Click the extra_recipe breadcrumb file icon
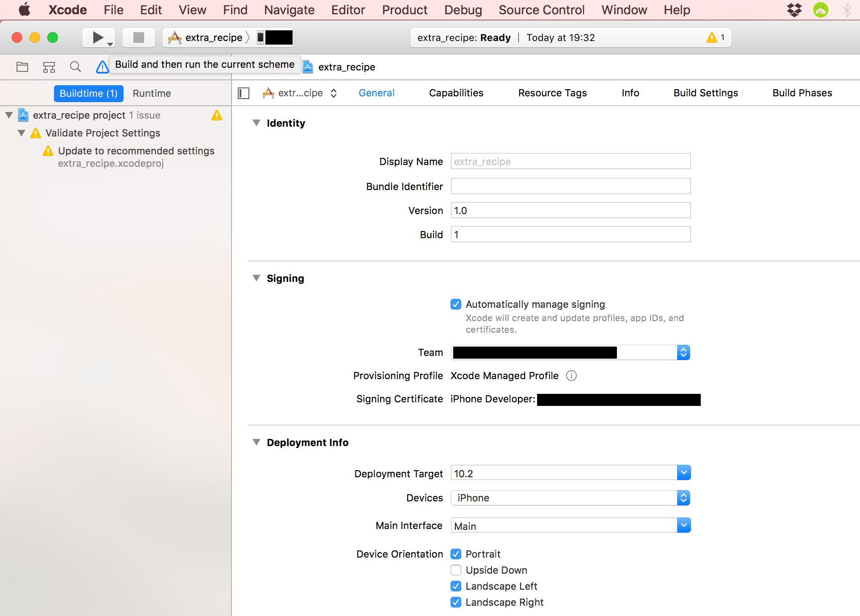 (x=308, y=67)
